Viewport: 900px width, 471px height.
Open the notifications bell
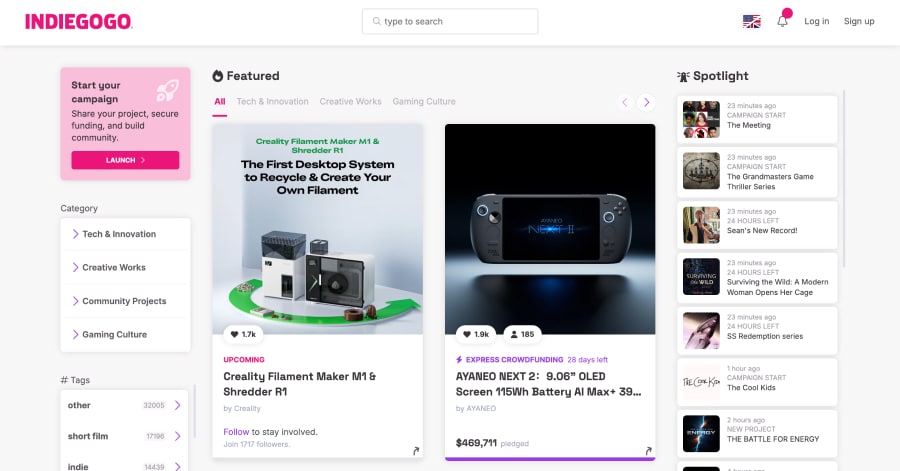point(782,21)
